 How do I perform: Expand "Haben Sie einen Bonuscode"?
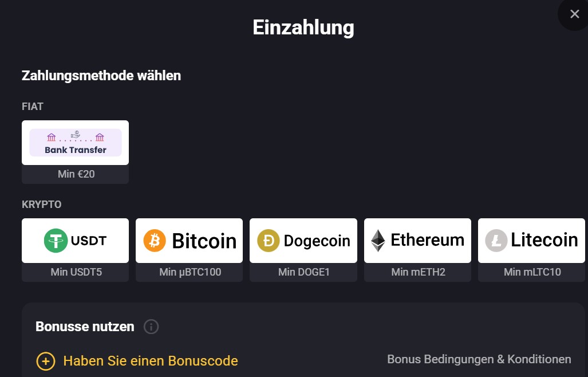(150, 361)
